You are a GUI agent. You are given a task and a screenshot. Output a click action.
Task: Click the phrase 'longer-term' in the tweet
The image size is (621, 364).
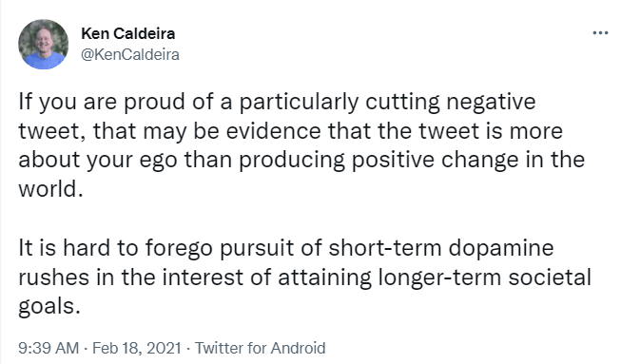(x=439, y=278)
